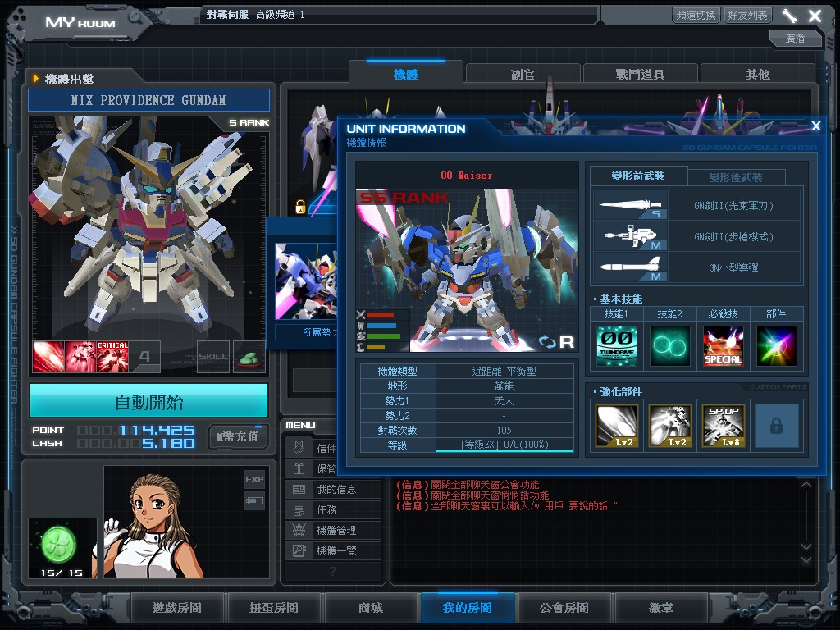Click the question mark slot below 機體一覽
The height and width of the screenshot is (630, 840).
(x=333, y=571)
